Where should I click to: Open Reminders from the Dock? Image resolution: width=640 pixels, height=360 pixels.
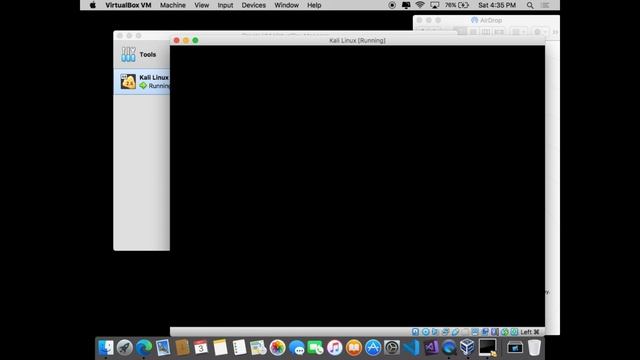coord(239,348)
